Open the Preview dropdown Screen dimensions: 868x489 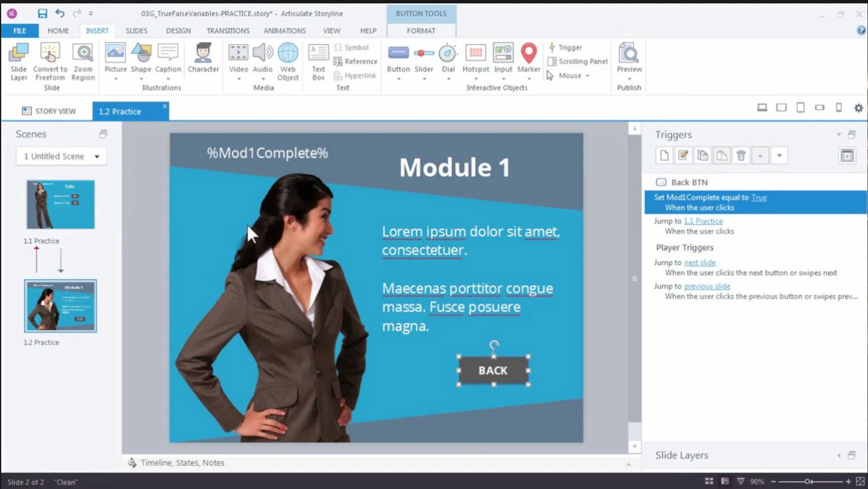coord(629,79)
